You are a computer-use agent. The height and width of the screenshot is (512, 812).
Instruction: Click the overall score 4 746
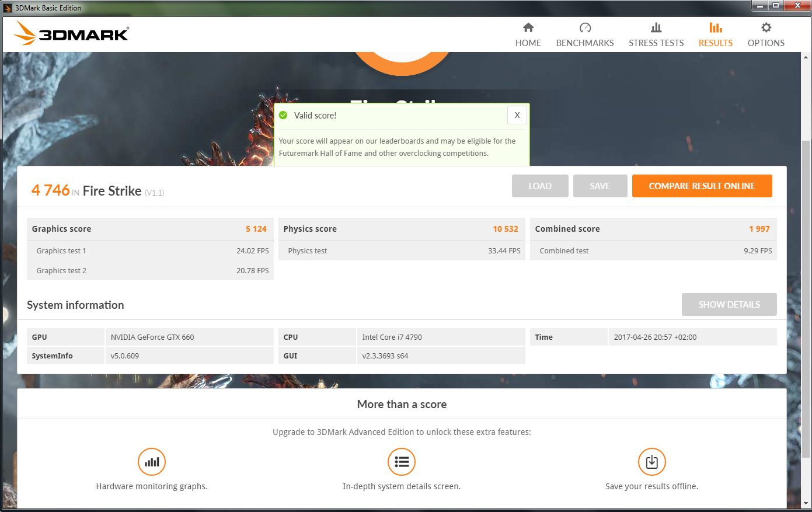[51, 190]
